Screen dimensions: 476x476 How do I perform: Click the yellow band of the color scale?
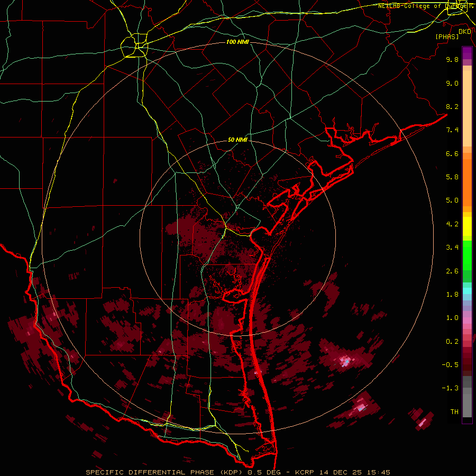pos(467,226)
